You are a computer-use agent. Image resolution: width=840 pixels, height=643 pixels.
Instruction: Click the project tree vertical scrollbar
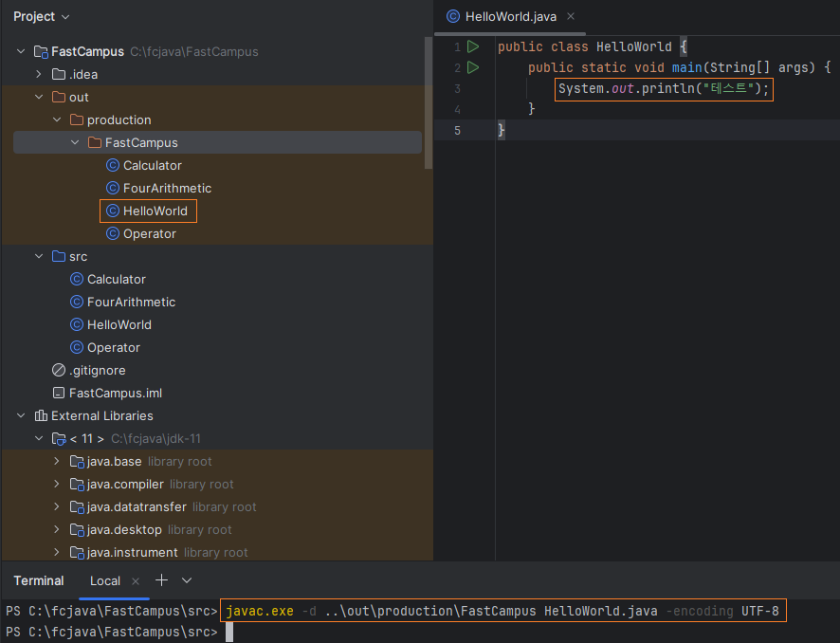[428, 102]
